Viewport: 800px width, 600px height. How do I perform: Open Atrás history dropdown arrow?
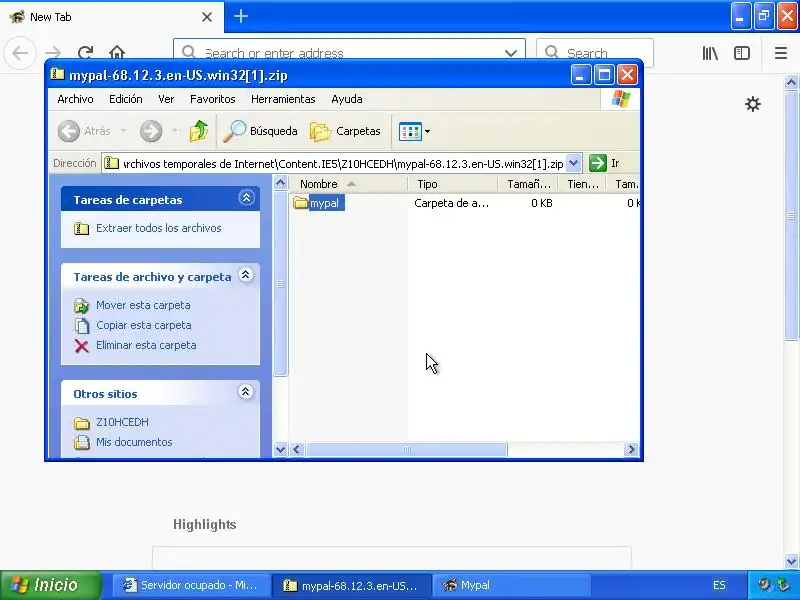[123, 131]
